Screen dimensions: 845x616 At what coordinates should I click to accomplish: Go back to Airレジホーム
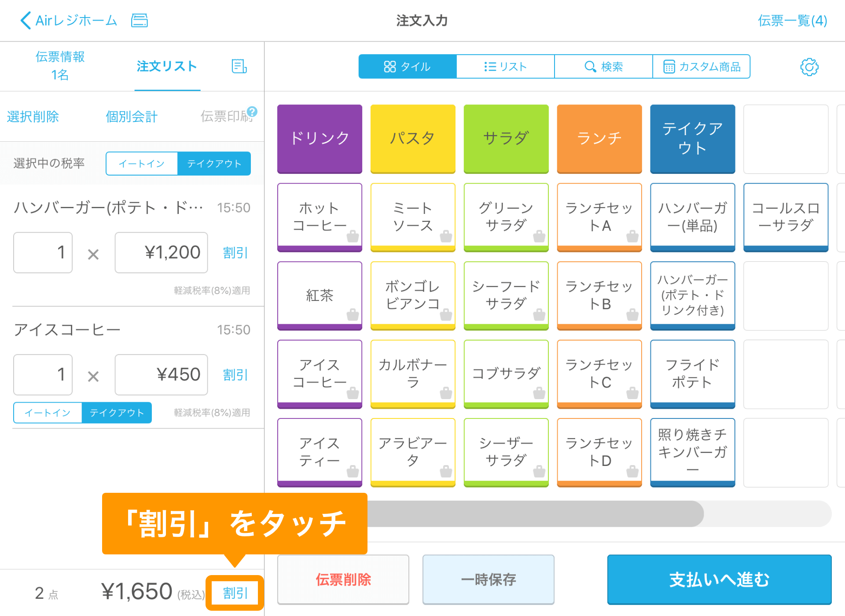pos(69,20)
